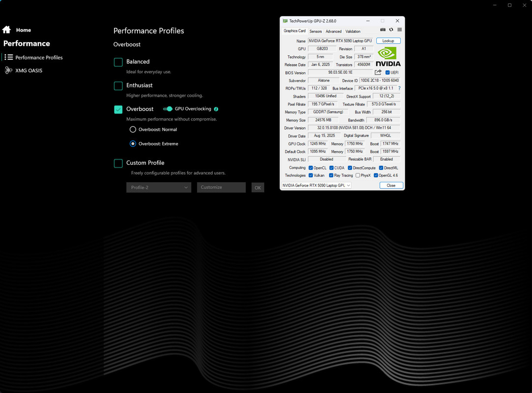Open the GPU selection dropdown in GPU-Z
Viewport: 532px width, 393px height.
(316, 185)
